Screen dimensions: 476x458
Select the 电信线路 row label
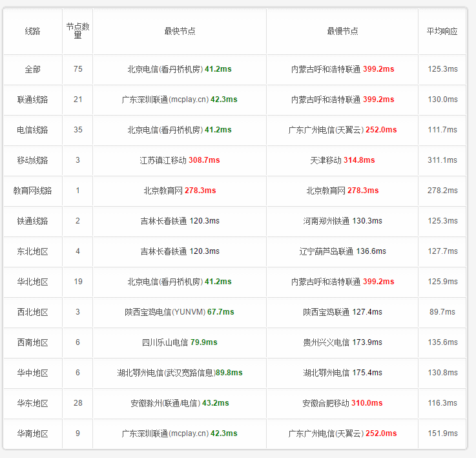32,130
